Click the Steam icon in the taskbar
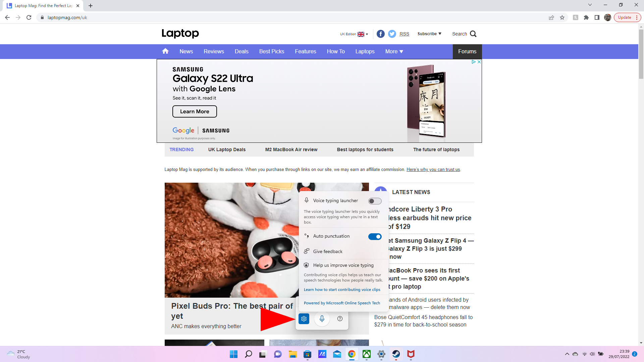 tap(395, 354)
